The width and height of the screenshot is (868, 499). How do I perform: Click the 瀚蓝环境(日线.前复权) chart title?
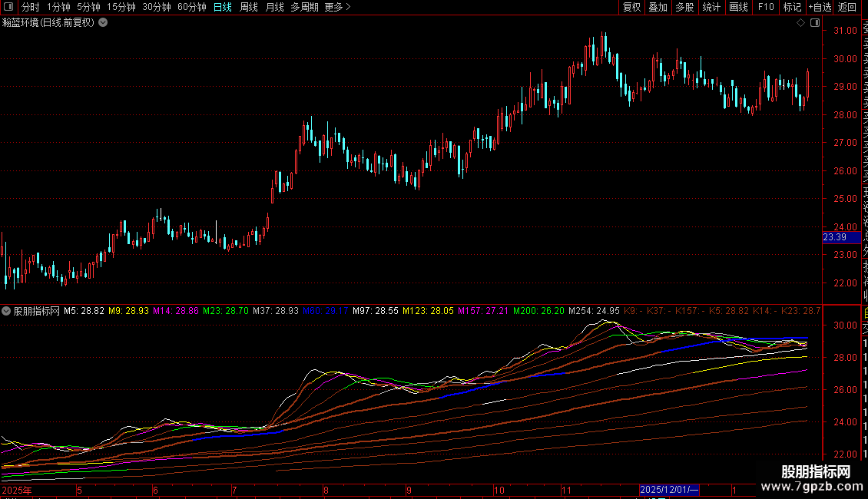click(x=48, y=23)
